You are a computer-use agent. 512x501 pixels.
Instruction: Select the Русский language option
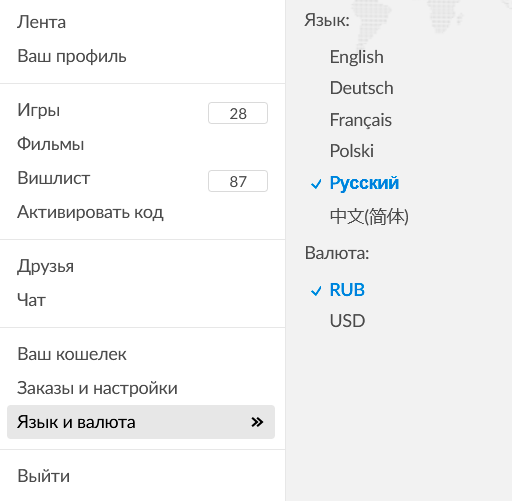364,183
